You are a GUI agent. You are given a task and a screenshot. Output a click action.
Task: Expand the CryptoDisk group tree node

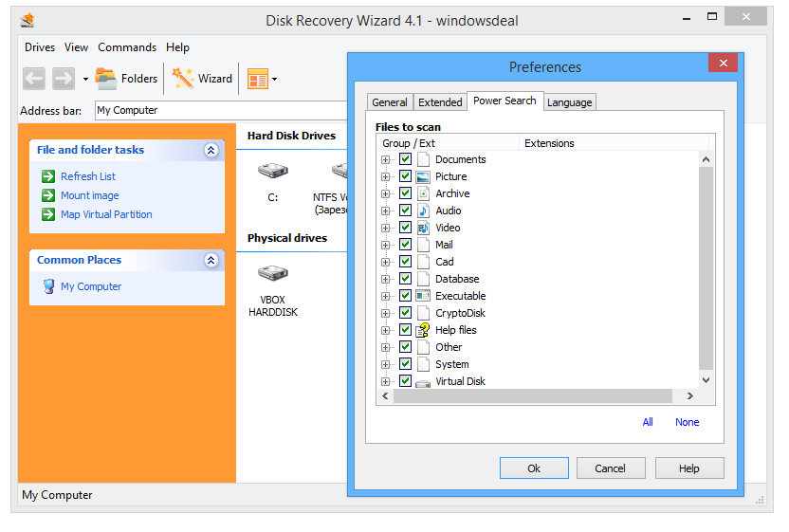[385, 314]
